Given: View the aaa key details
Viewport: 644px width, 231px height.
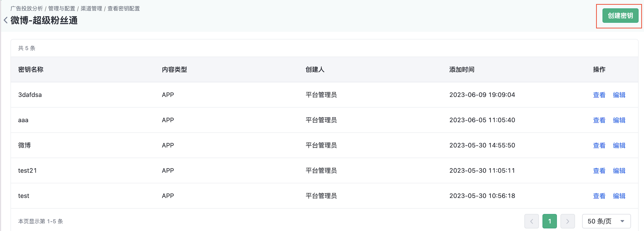Looking at the screenshot, I should (599, 120).
